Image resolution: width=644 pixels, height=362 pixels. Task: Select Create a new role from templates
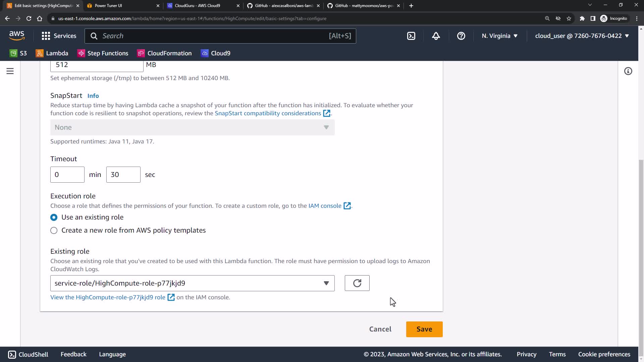tap(54, 231)
